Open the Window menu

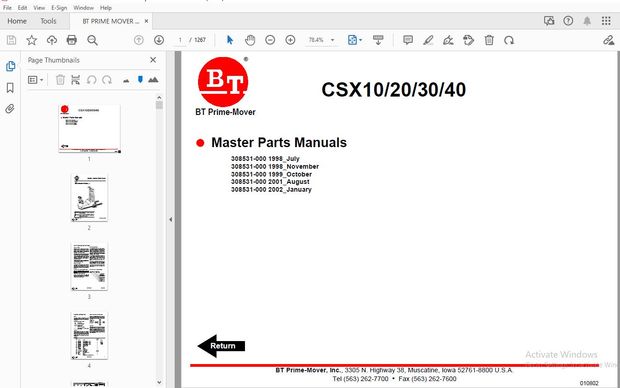tap(83, 8)
